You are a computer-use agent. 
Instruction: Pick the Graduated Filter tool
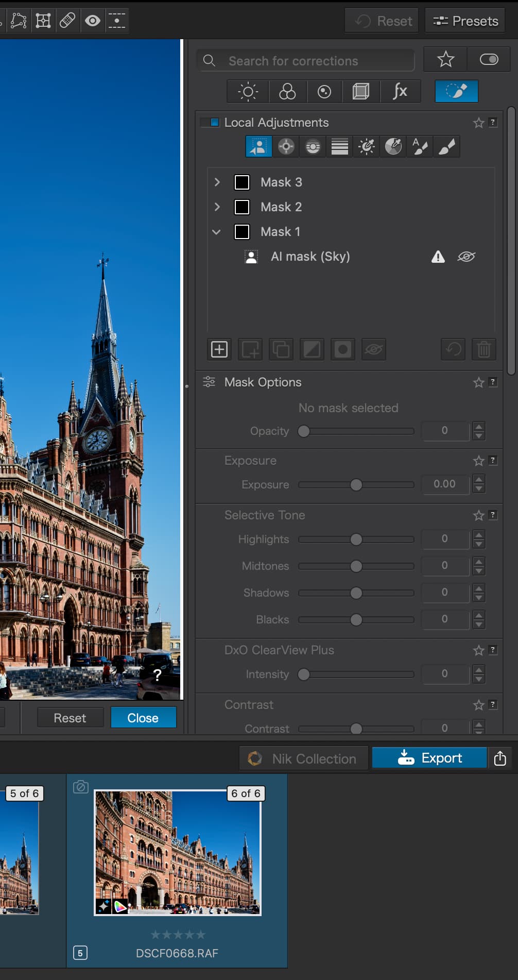340,147
